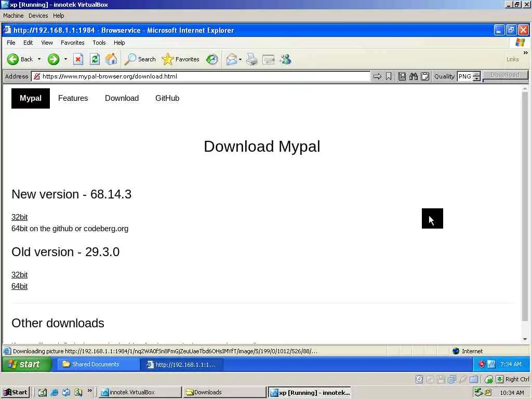
Task: Expand host quick launch overflow chevron
Action: (89, 391)
